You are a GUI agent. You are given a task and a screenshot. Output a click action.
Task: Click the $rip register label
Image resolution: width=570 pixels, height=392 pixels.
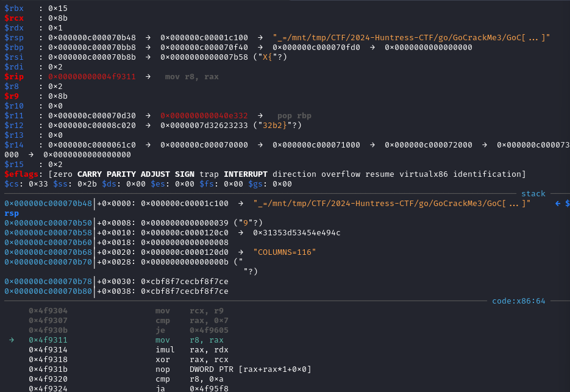tap(14, 77)
